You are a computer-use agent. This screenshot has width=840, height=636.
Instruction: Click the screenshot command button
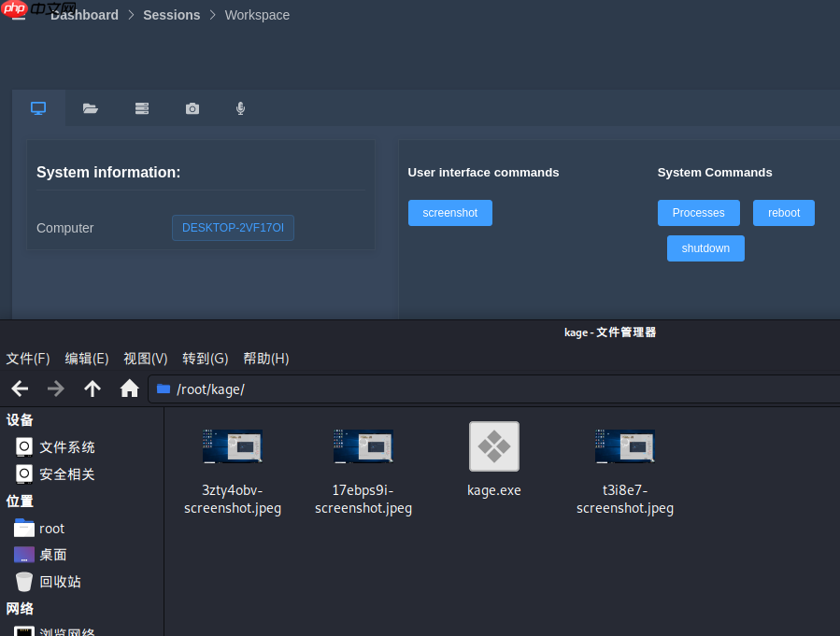coord(449,213)
